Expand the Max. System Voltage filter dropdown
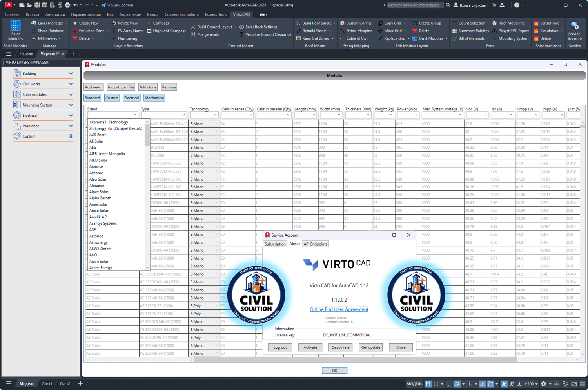The height and width of the screenshot is (390, 588). coord(460,115)
